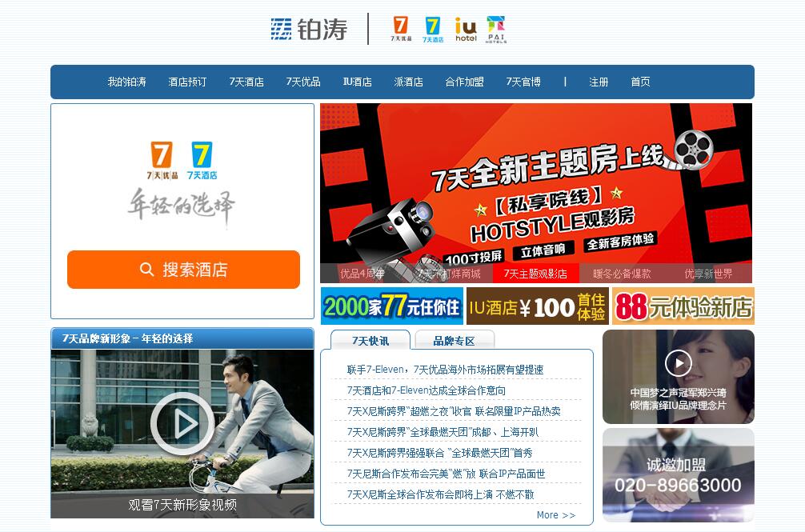Screen dimensions: 805x532
Task: Show the 7天主题观影店 banner slide
Action: pos(535,274)
